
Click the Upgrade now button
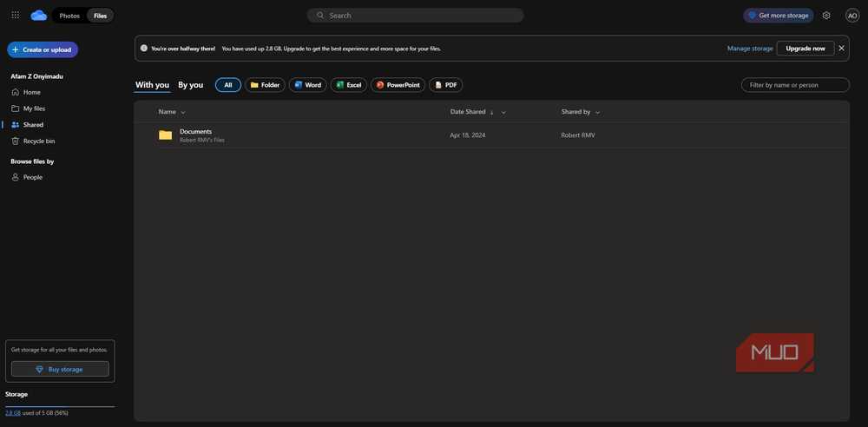(806, 49)
